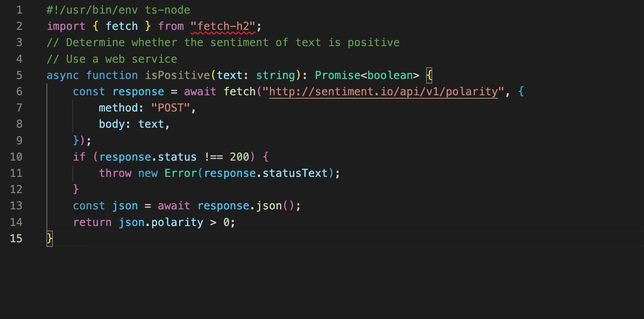Click the "new" keyword
644x319 pixels.
point(148,173)
